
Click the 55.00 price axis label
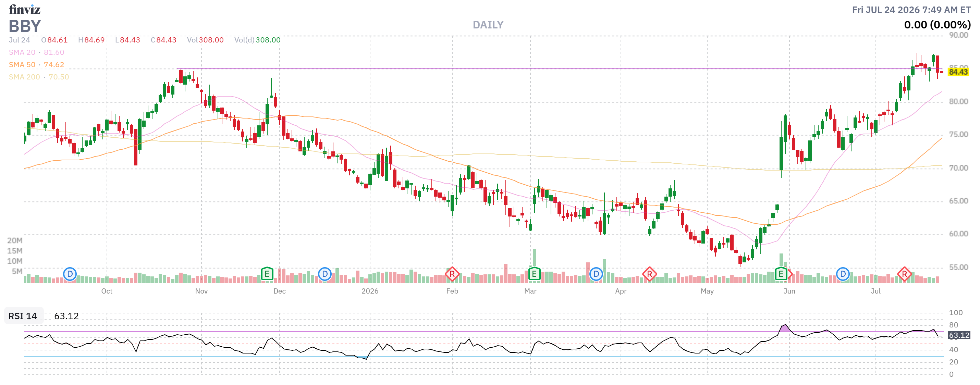[x=958, y=268]
